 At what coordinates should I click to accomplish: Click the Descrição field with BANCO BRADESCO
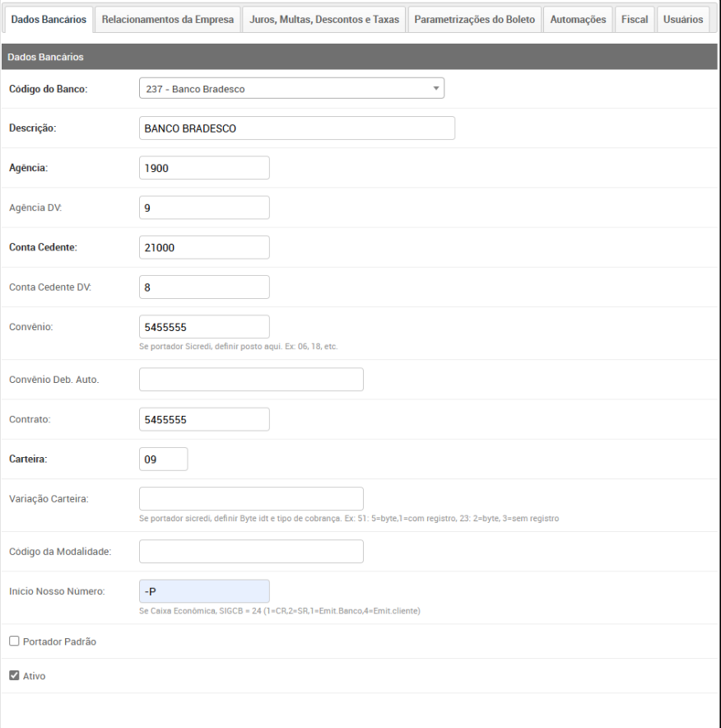pyautogui.click(x=296, y=128)
